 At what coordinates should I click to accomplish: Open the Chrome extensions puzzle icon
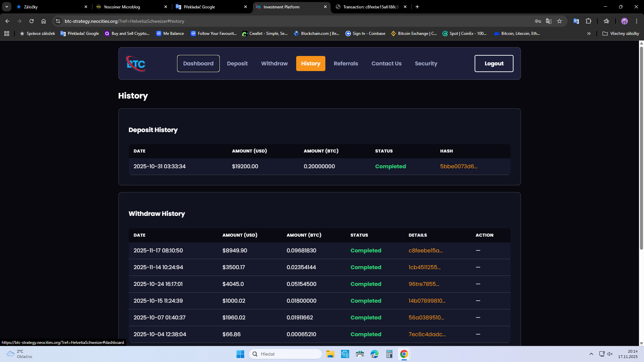click(x=588, y=21)
